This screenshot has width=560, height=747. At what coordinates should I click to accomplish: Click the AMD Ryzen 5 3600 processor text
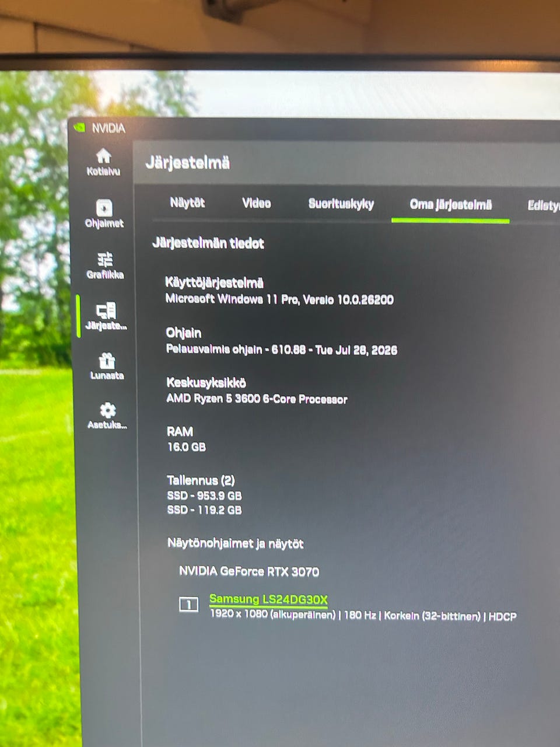[257, 399]
